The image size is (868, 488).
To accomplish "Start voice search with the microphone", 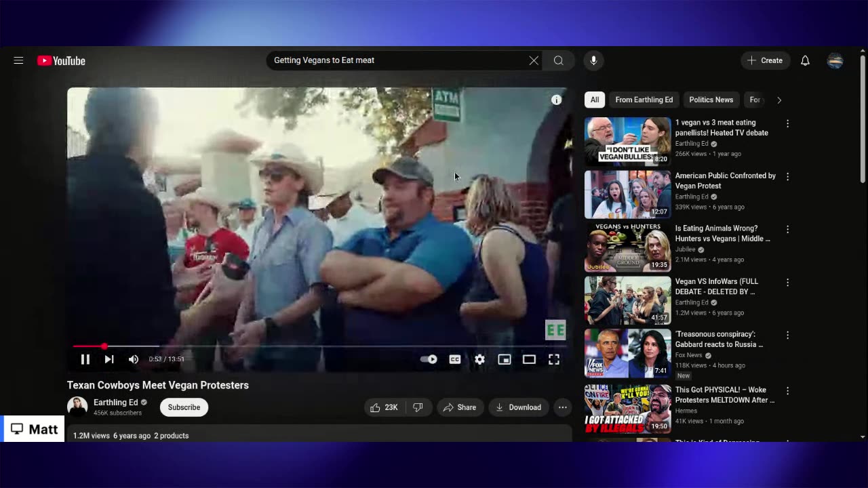I will 593,60.
